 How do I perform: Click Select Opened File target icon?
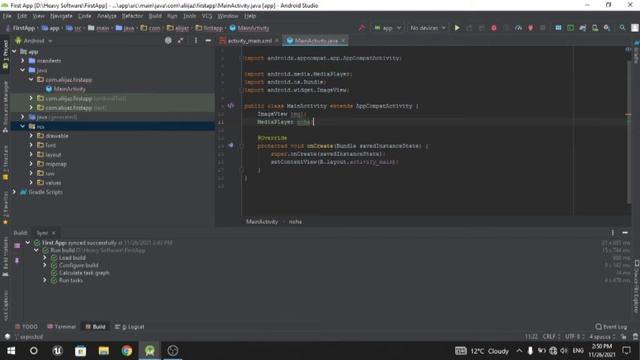click(168, 40)
